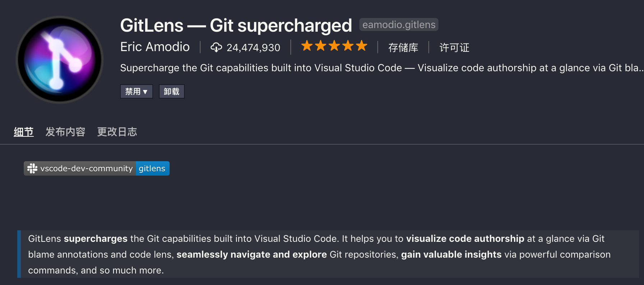The image size is (644, 285).
Task: Click the GitLens extension logo icon
Action: pos(60,60)
